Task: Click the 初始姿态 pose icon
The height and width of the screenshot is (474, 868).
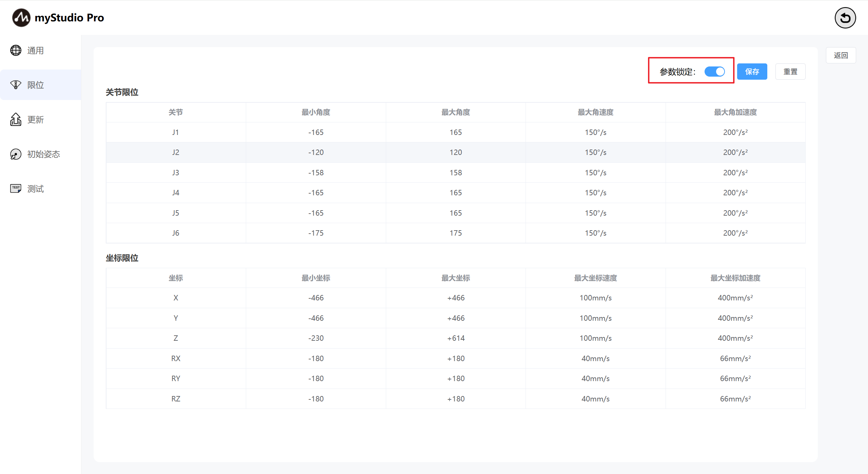Action: (16, 154)
